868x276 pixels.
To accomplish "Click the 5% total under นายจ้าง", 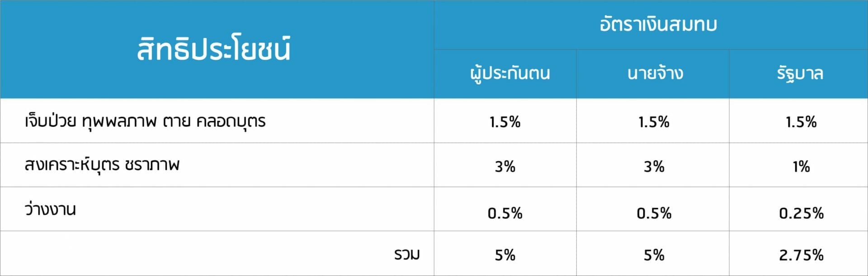I will pos(654,255).
